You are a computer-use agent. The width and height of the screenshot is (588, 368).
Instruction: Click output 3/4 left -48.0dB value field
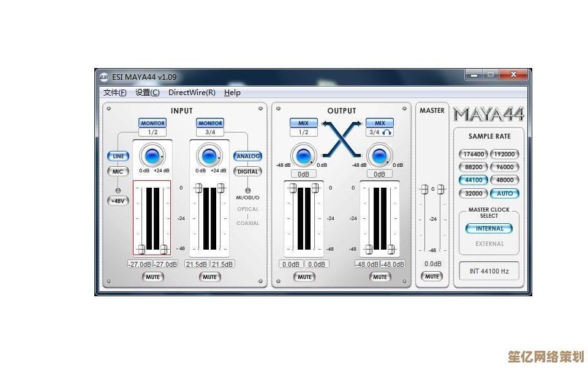(x=367, y=264)
